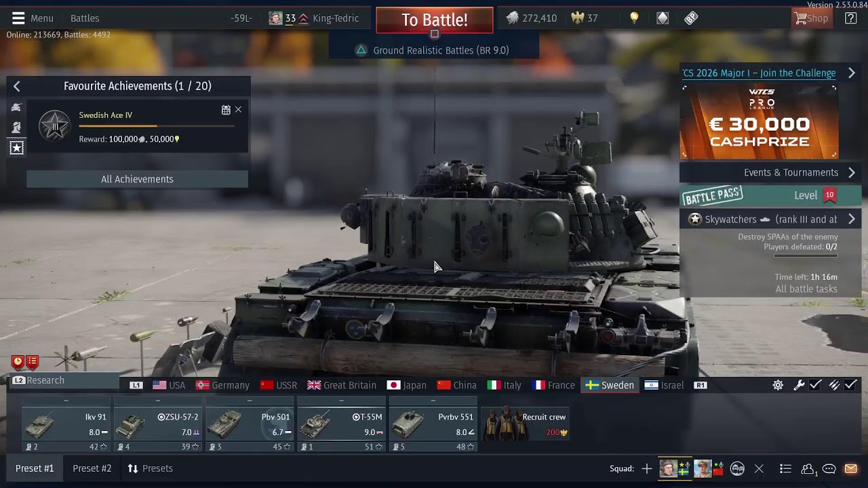Select Israel nation tab
Screen dimensions: 868x488
tap(664, 385)
